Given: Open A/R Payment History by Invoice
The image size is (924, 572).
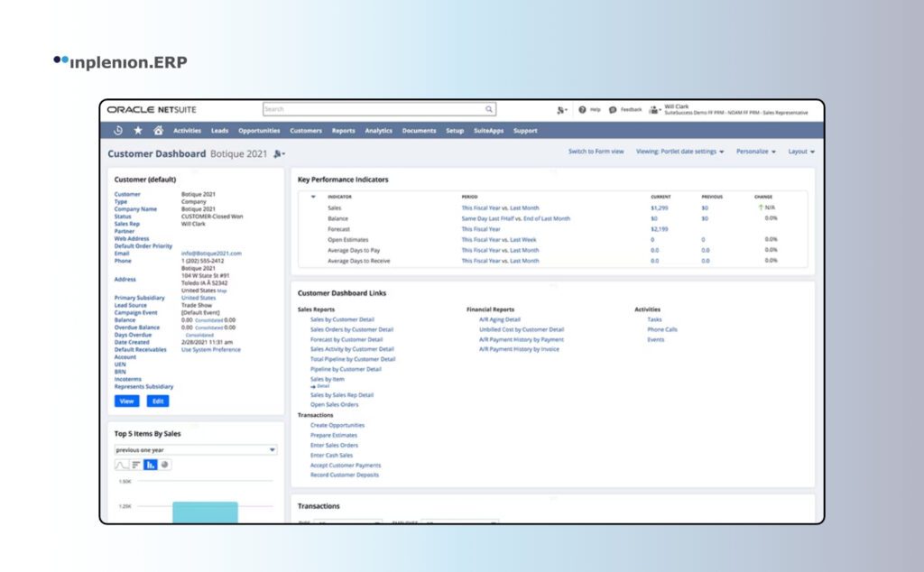Looking at the screenshot, I should [x=519, y=349].
